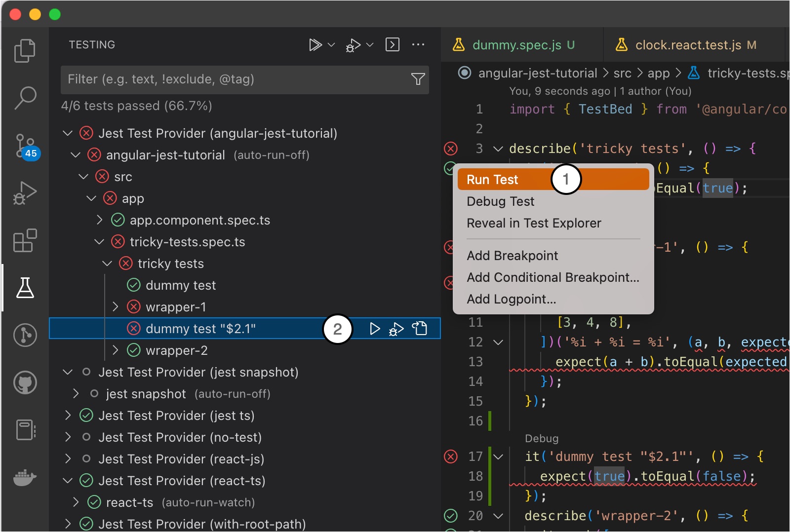790x532 pixels.
Task: Open the Run and Debug view
Action: pyautogui.click(x=25, y=193)
